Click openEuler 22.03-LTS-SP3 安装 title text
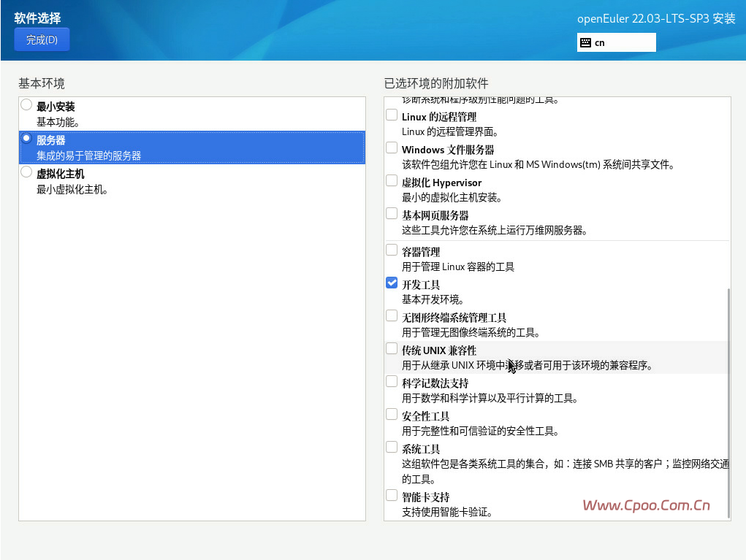 [x=657, y=18]
